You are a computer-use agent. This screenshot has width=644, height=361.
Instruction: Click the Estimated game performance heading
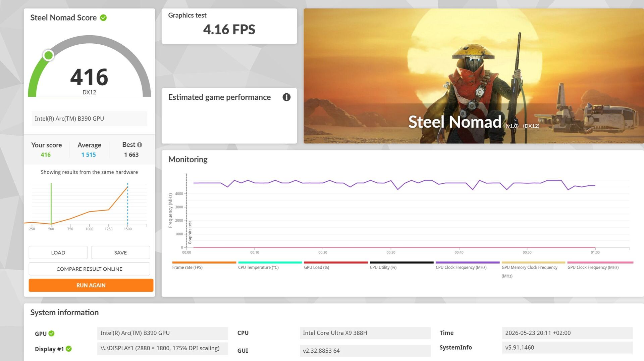[x=219, y=97]
